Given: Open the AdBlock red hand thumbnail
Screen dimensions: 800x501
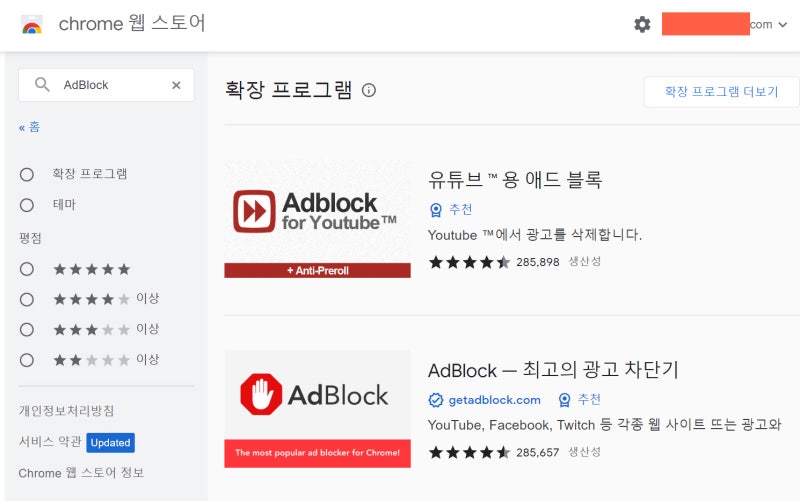Looking at the screenshot, I should [x=317, y=409].
